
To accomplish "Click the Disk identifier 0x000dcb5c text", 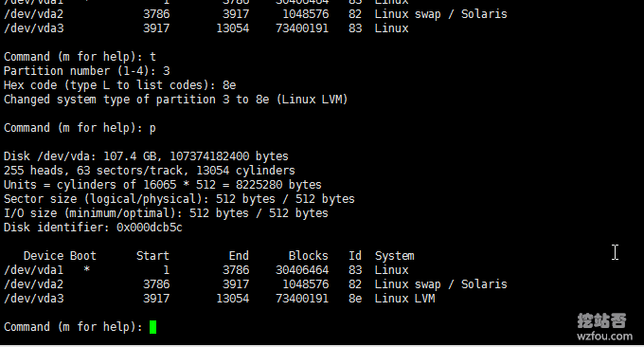I will [93, 228].
